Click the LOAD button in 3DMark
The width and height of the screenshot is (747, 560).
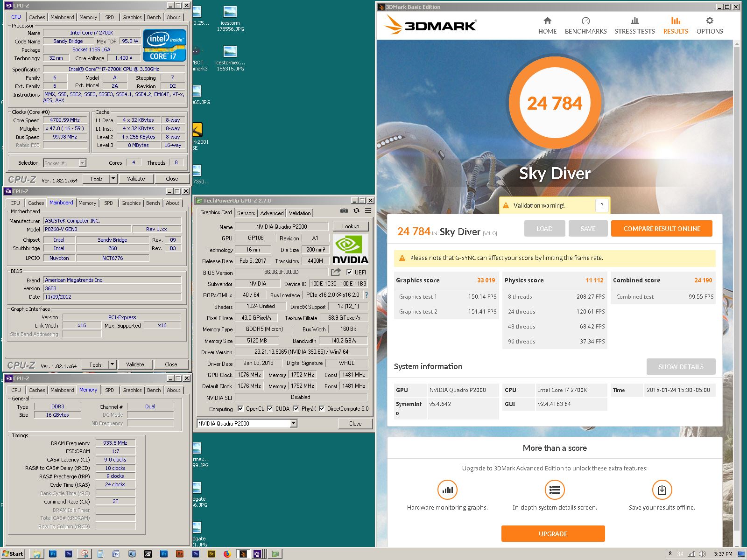tap(544, 229)
